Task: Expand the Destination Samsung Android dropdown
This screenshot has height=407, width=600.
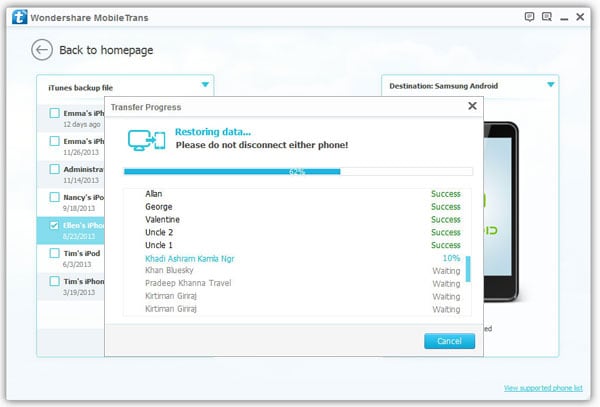Action: [551, 85]
